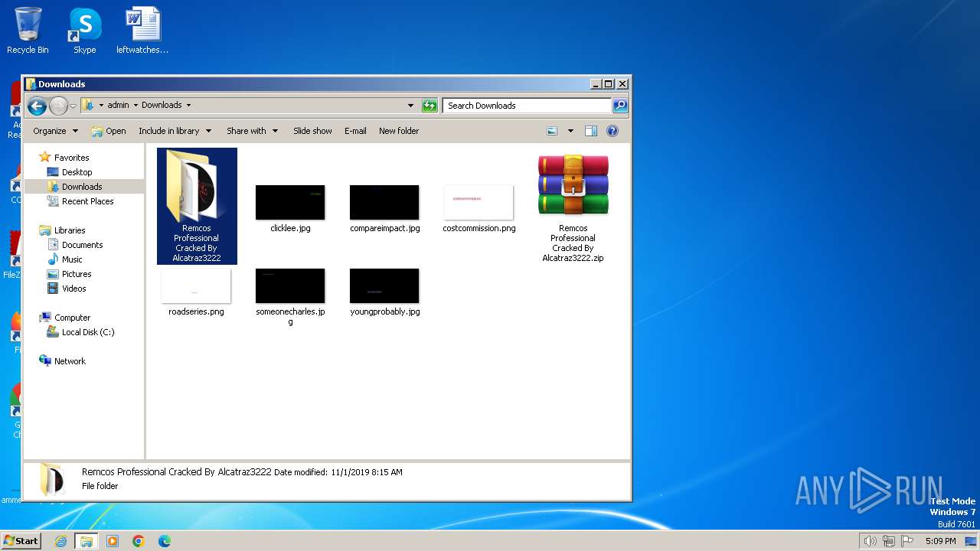The width and height of the screenshot is (980, 551).
Task: Change the view with the views icon
Action: pyautogui.click(x=552, y=131)
